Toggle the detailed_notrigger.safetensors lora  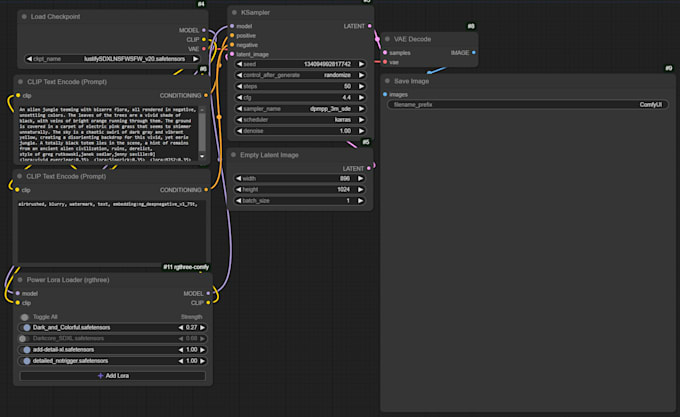tap(26, 361)
